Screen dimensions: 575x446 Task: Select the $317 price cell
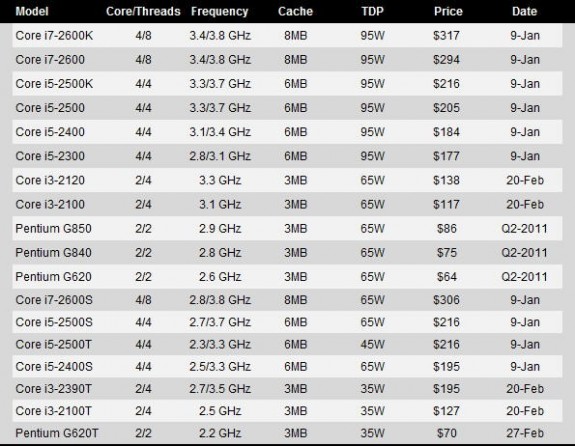pos(446,36)
